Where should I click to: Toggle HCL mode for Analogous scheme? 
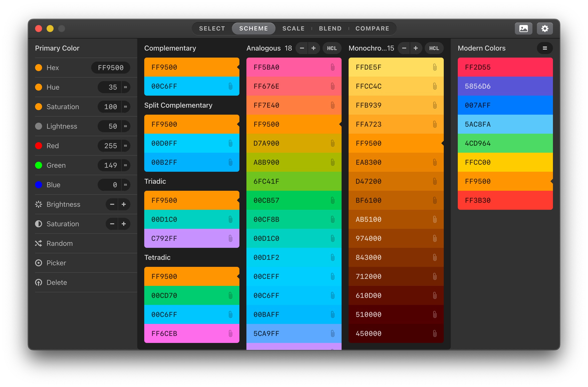(332, 48)
